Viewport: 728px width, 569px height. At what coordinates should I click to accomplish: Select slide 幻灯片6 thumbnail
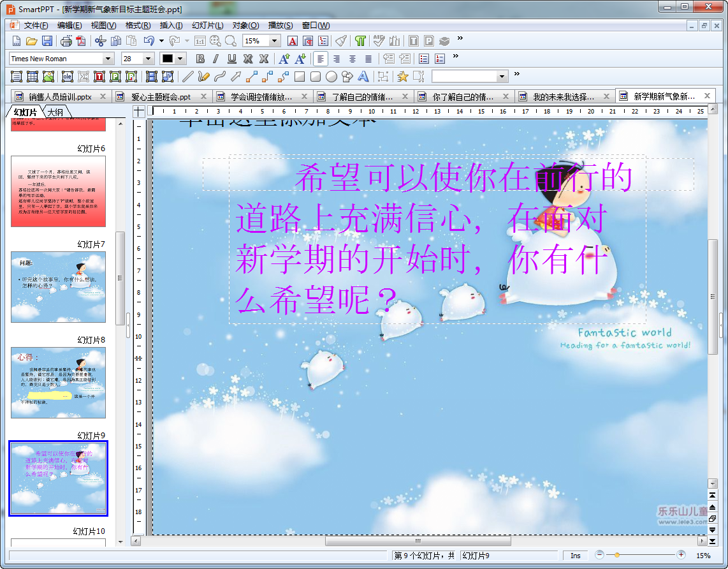[x=58, y=191]
